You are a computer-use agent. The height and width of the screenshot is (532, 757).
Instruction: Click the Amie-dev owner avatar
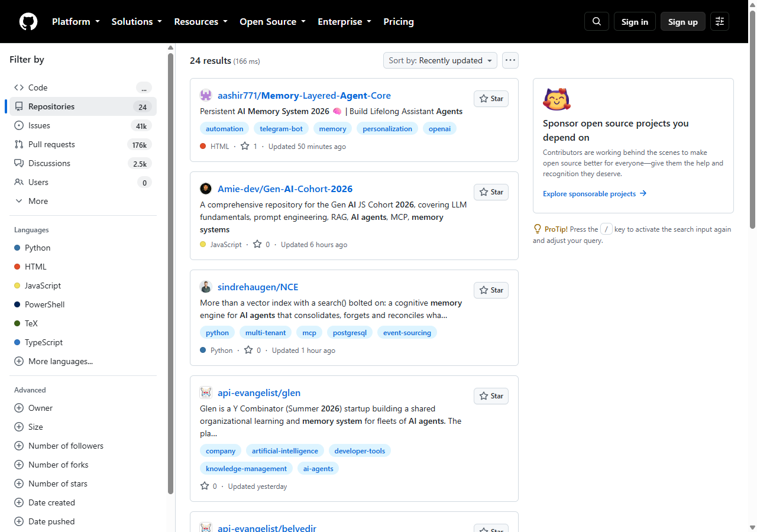tap(206, 189)
